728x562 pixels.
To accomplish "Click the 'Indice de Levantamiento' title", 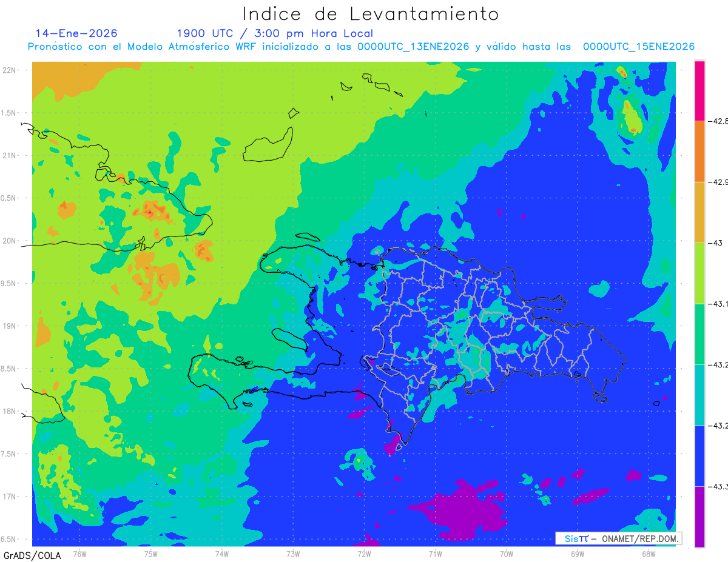I will pyautogui.click(x=371, y=13).
